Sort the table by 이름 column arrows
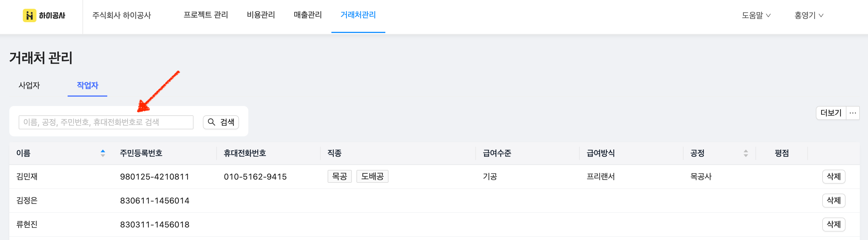This screenshot has height=240, width=868. tap(103, 153)
